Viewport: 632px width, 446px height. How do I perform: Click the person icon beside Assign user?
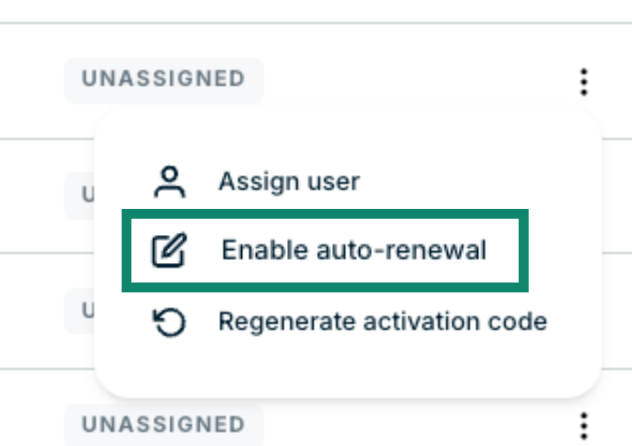pos(170,182)
